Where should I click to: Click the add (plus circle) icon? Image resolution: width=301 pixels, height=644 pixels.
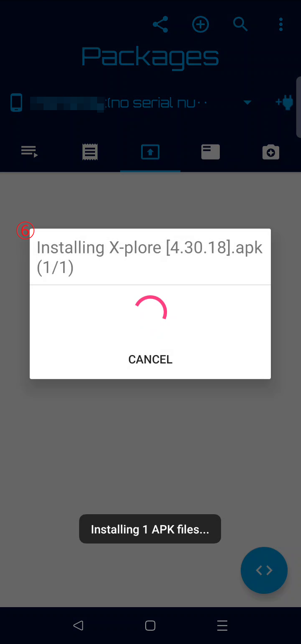201,24
